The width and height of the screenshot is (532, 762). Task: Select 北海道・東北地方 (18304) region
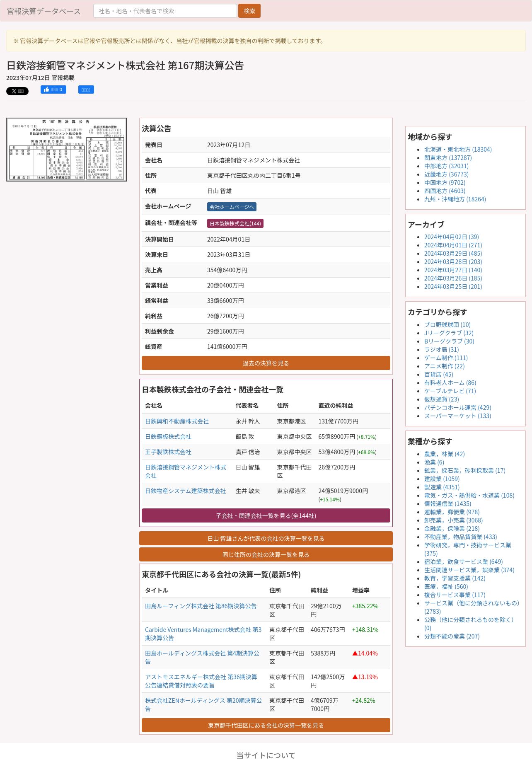[458, 150]
